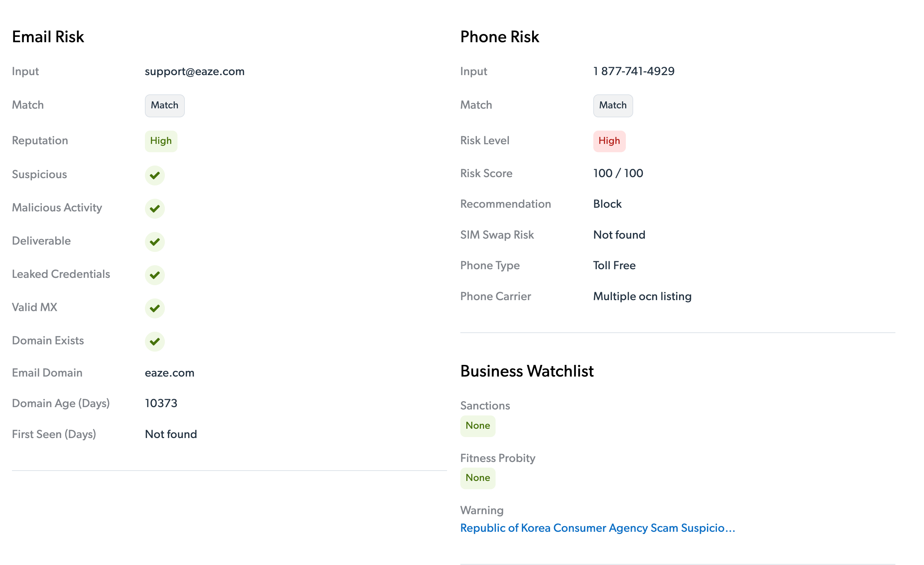
Task: Click the Block recommendation value
Action: click(x=607, y=204)
